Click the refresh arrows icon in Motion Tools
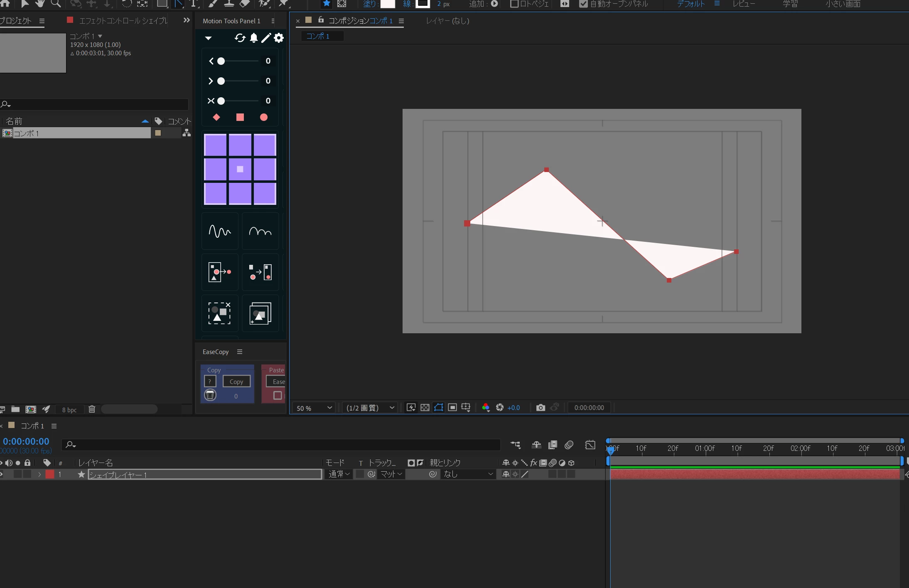909x588 pixels. pos(240,38)
